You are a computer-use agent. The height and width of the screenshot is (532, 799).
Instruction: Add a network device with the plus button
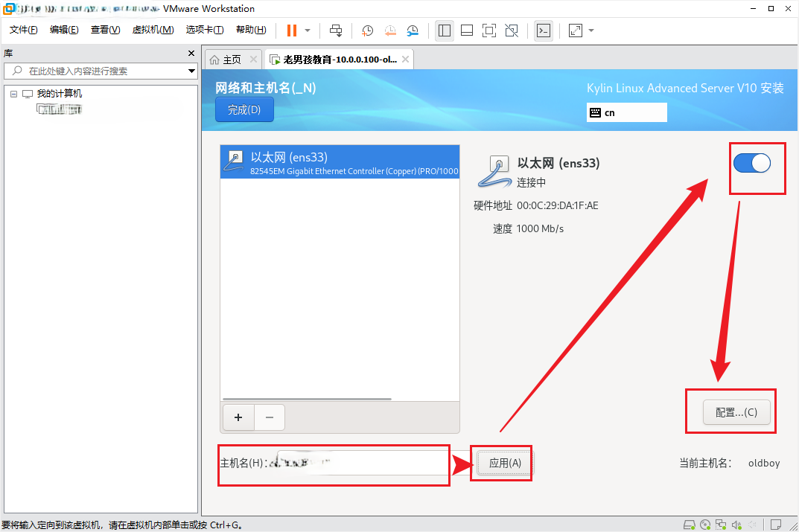[x=238, y=417]
